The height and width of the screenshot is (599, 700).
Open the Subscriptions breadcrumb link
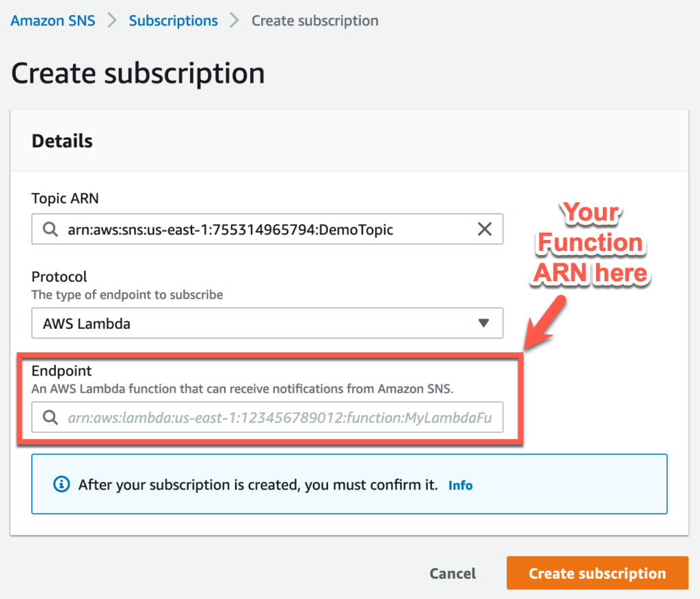[x=173, y=21]
